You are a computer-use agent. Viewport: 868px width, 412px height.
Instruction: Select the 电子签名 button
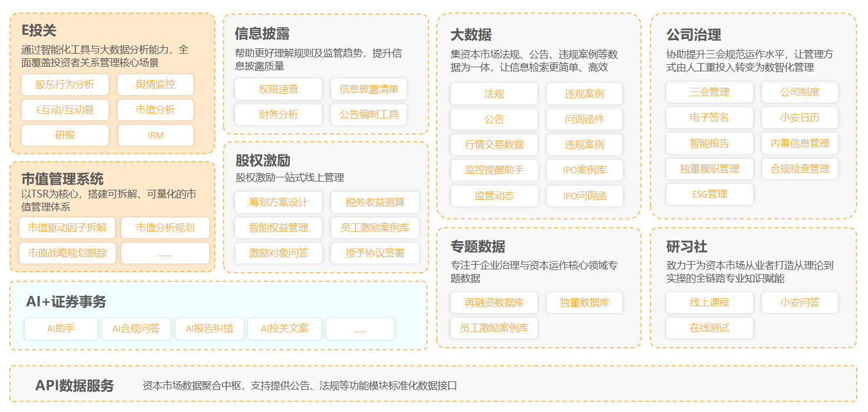pyautogui.click(x=709, y=117)
